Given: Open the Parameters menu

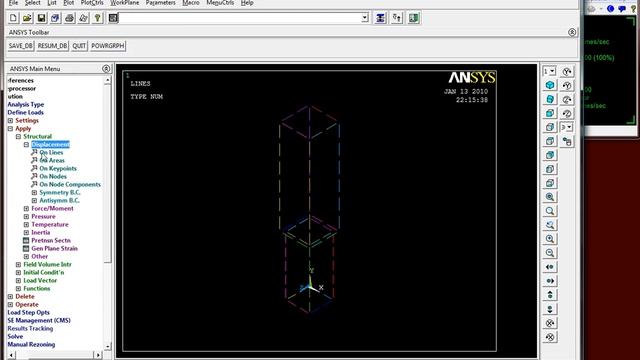Looking at the screenshot, I should pos(160,3).
